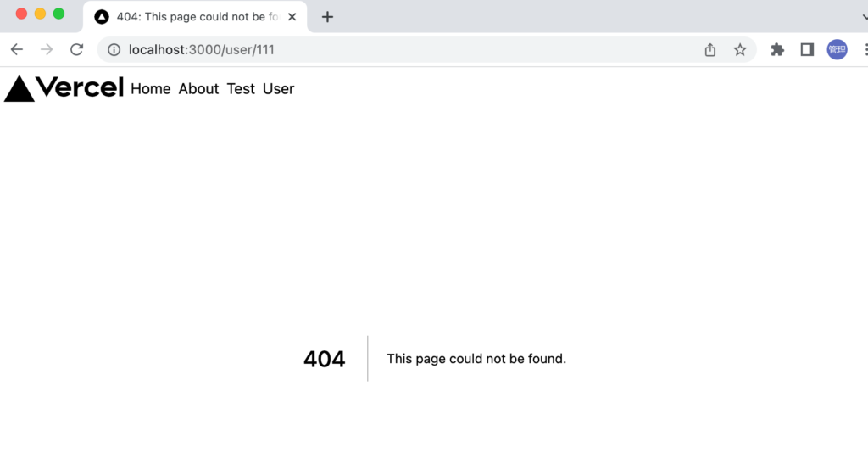Image resolution: width=868 pixels, height=464 pixels.
Task: Click the Vercel triangle logo
Action: [x=19, y=88]
